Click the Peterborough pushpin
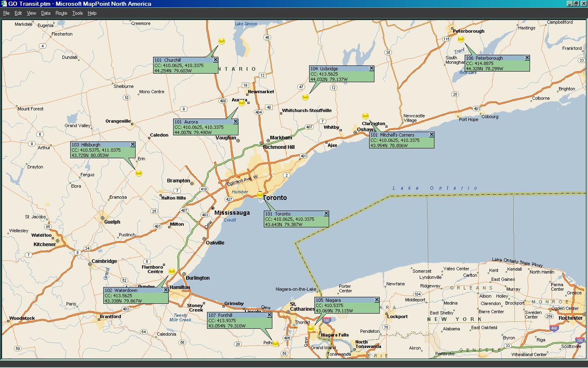This screenshot has width=588, height=368. coord(461,39)
